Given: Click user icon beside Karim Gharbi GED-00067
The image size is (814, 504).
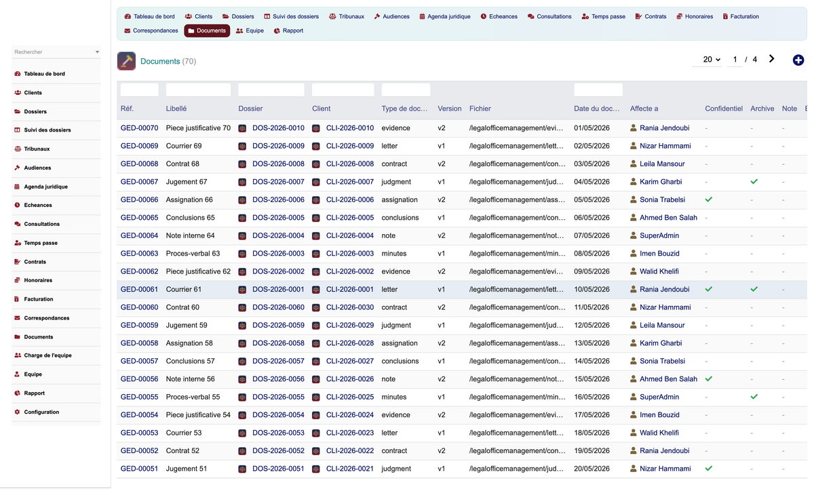Looking at the screenshot, I should [x=634, y=182].
